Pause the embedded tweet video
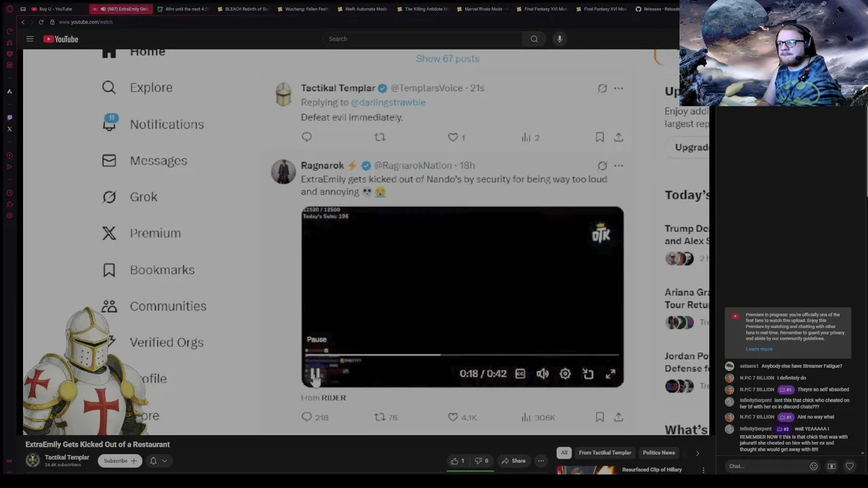The width and height of the screenshot is (868, 488). point(315,373)
